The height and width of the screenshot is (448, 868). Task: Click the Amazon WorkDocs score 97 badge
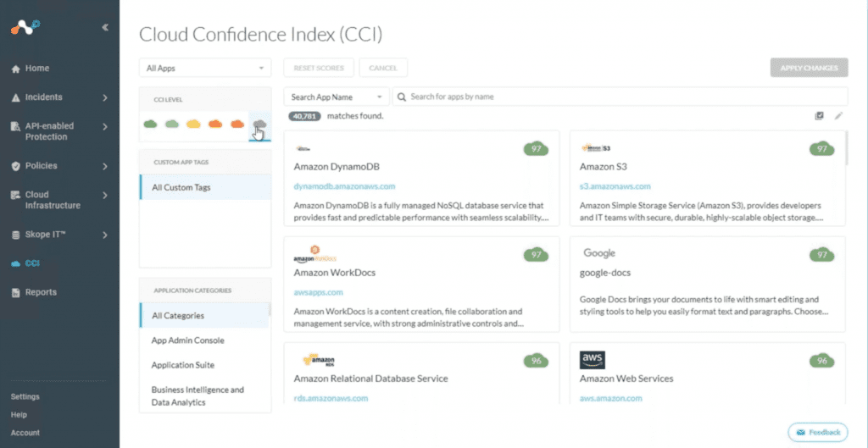click(536, 254)
